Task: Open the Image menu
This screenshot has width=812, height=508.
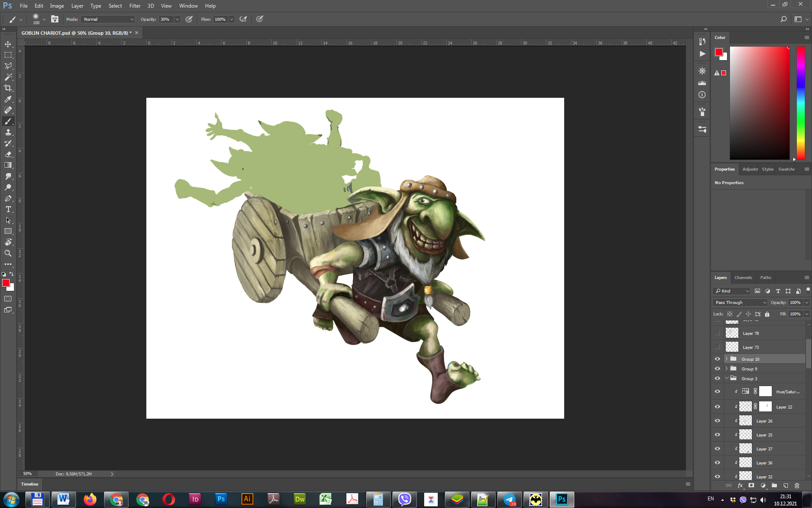Action: tap(57, 6)
